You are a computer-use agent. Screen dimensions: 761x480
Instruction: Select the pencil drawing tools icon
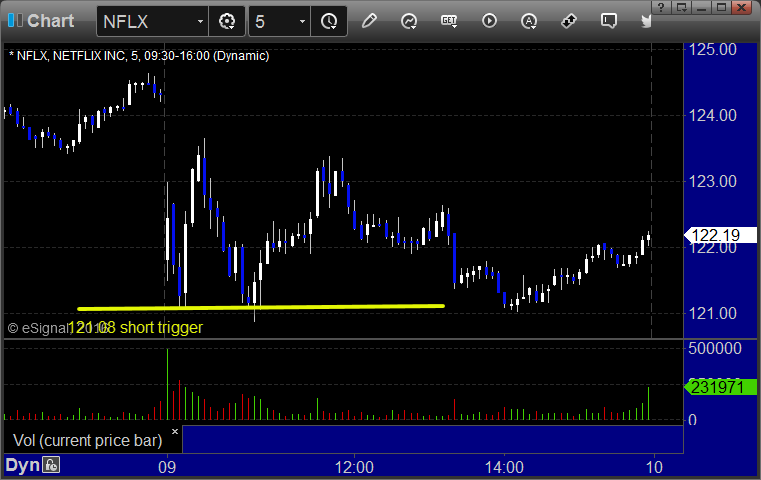369,21
